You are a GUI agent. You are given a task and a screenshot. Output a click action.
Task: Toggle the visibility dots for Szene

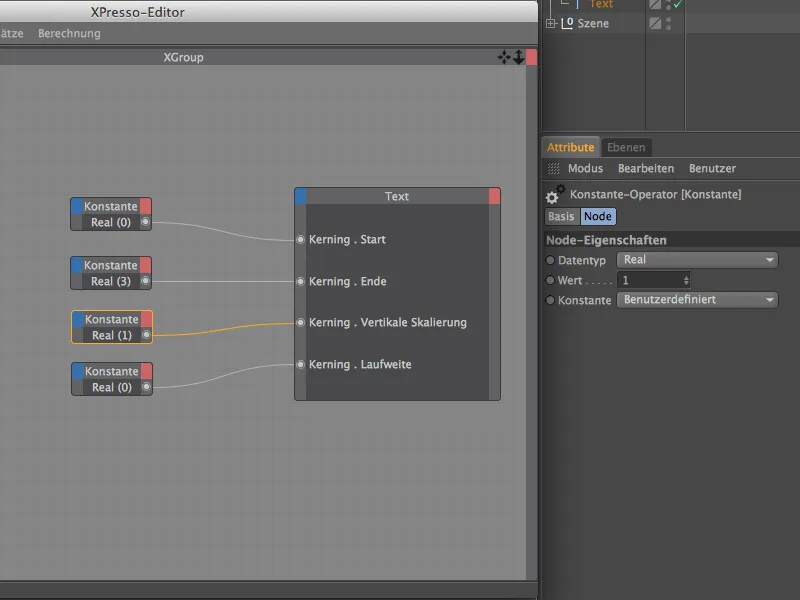[668, 23]
